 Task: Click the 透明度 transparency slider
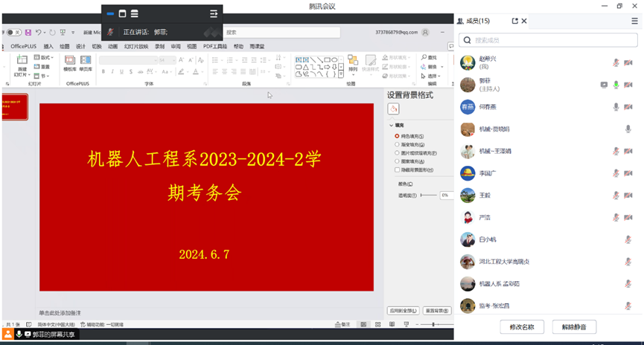pyautogui.click(x=428, y=195)
